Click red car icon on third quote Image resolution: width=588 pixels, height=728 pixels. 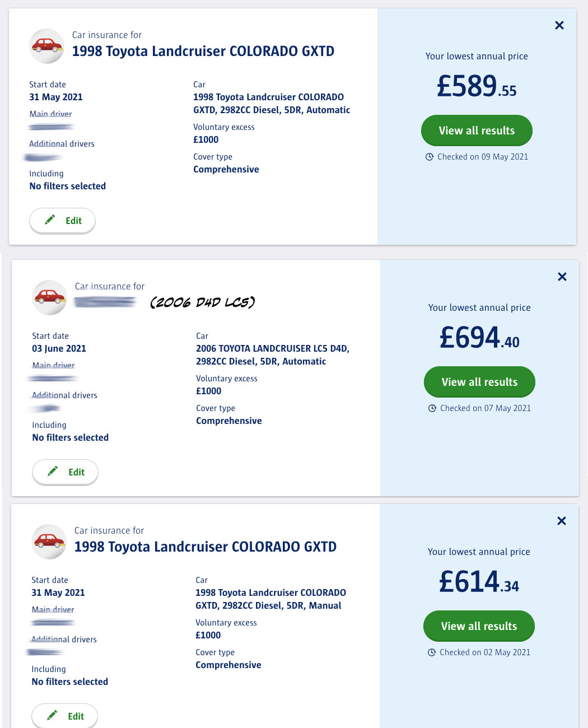coord(49,542)
